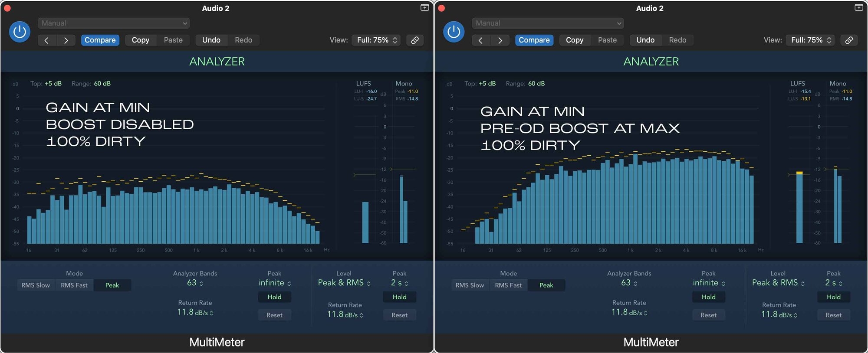Click Range 60 dB value in left window
Image resolution: width=868 pixels, height=353 pixels.
click(x=102, y=83)
